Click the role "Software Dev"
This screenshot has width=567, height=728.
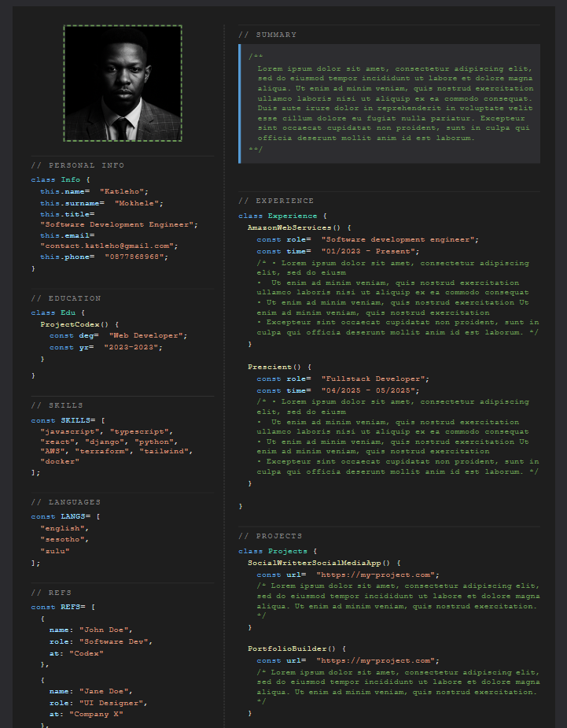(116, 641)
